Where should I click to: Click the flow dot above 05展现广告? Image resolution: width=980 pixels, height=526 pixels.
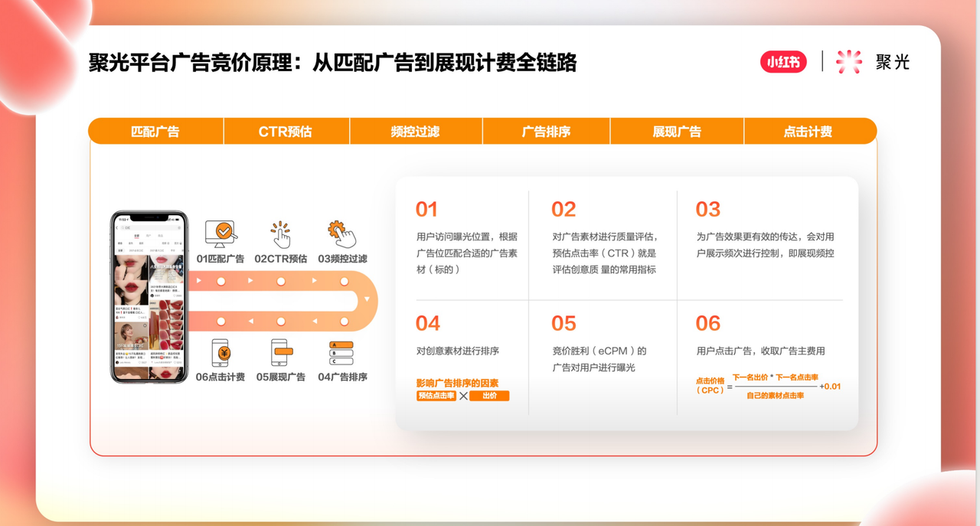point(281,322)
